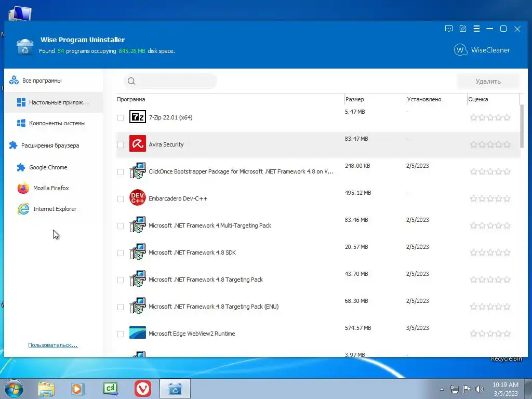The height and width of the screenshot is (399, 532).
Task: Click the Internet Explorer sidebar icon
Action: 23,209
